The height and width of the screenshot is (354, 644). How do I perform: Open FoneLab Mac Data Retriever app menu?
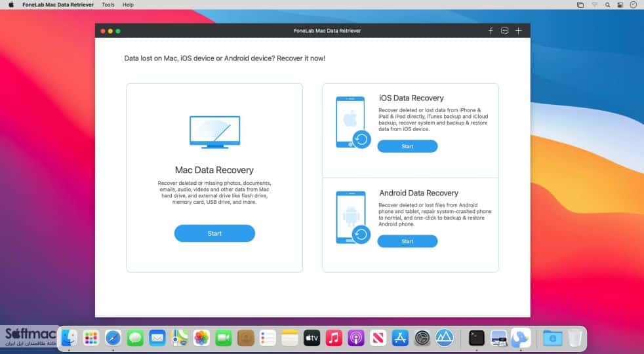(x=58, y=5)
